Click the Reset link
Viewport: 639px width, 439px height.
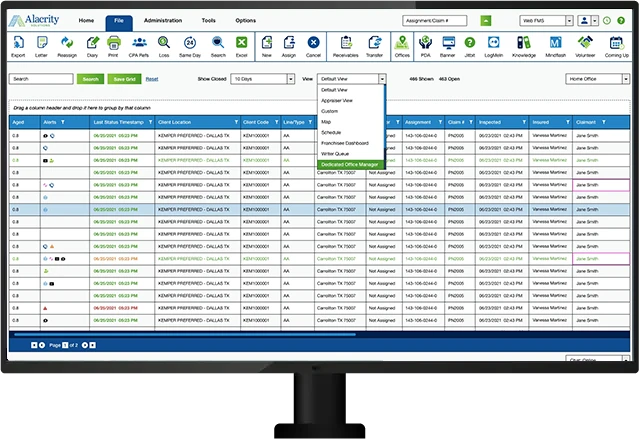152,79
